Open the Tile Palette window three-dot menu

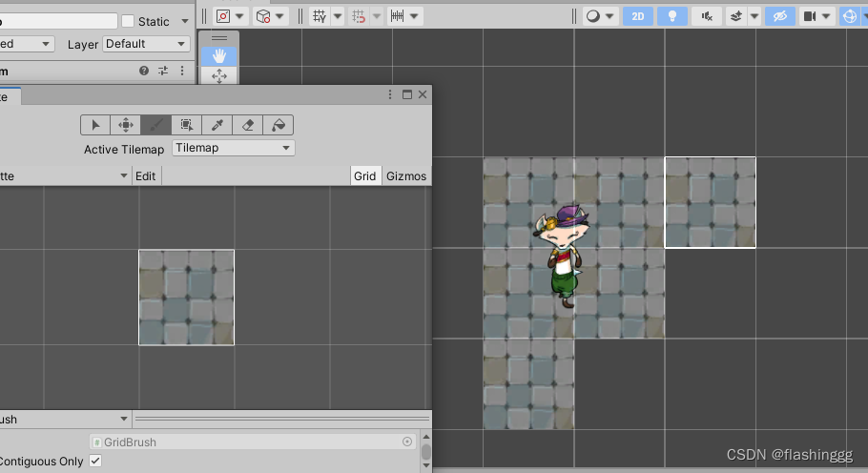pyautogui.click(x=390, y=94)
